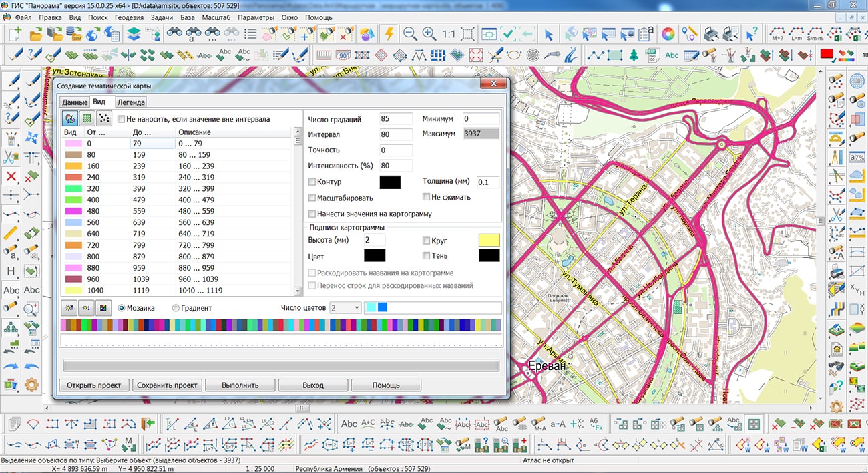868x473 pixels.
Task: Click the gradations list scroll up arrow
Action: [298, 132]
